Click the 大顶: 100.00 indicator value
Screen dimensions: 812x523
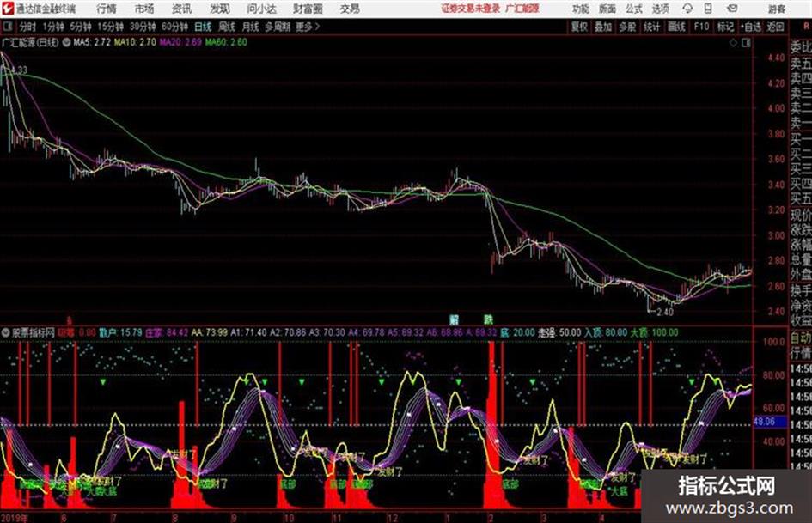click(654, 332)
